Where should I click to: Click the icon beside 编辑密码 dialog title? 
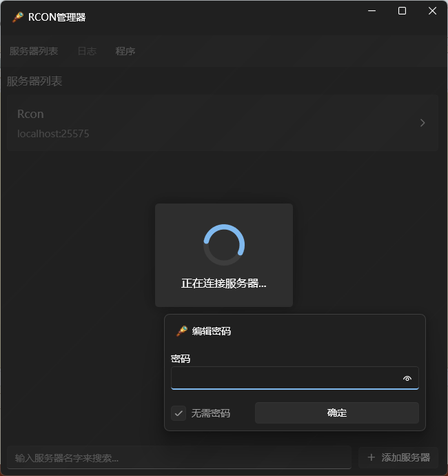click(182, 331)
